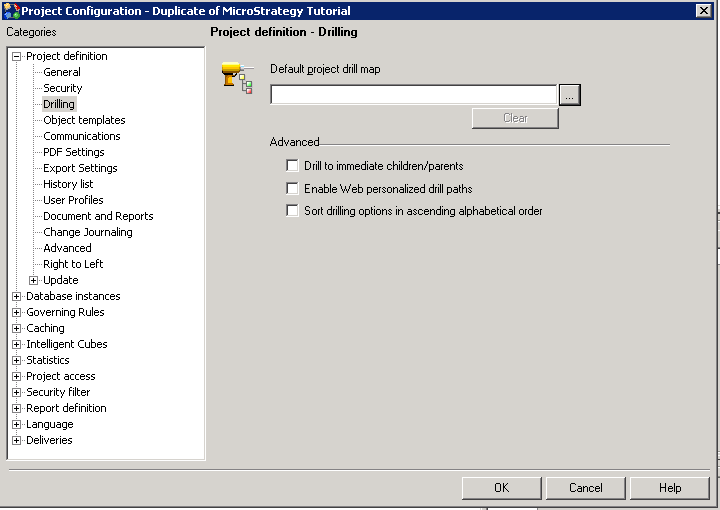Open Export Settings category

pos(80,168)
